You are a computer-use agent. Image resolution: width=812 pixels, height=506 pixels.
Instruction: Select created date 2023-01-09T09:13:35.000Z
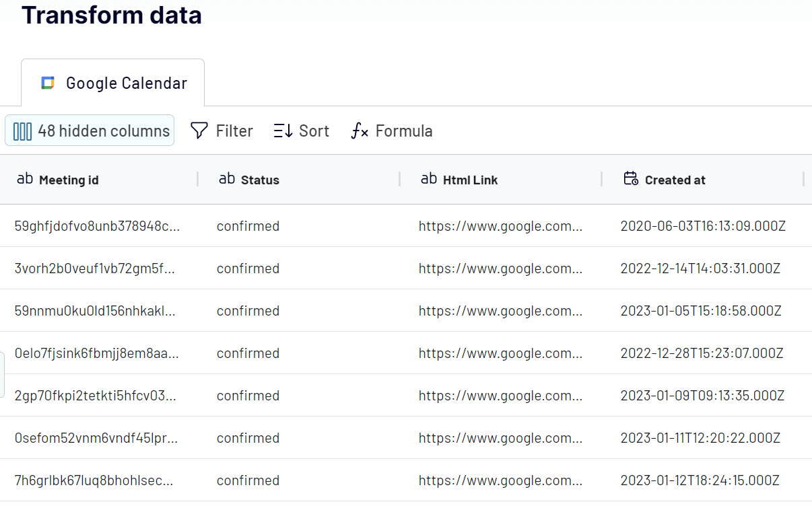pos(701,396)
